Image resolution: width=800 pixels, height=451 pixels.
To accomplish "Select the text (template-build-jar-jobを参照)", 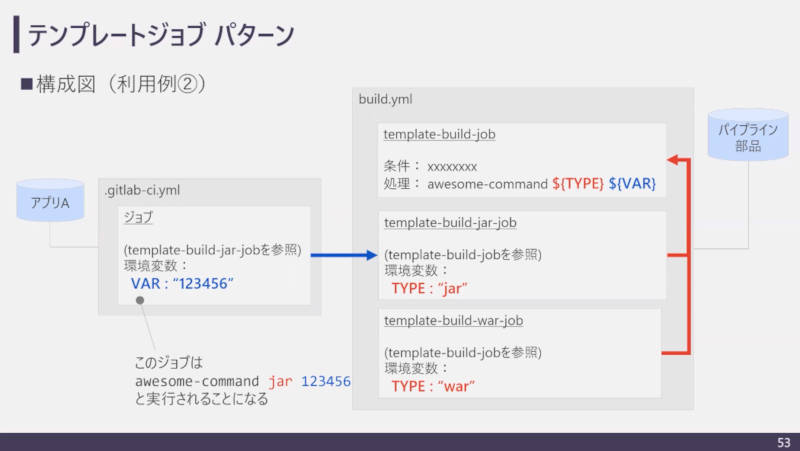I will pos(212,250).
